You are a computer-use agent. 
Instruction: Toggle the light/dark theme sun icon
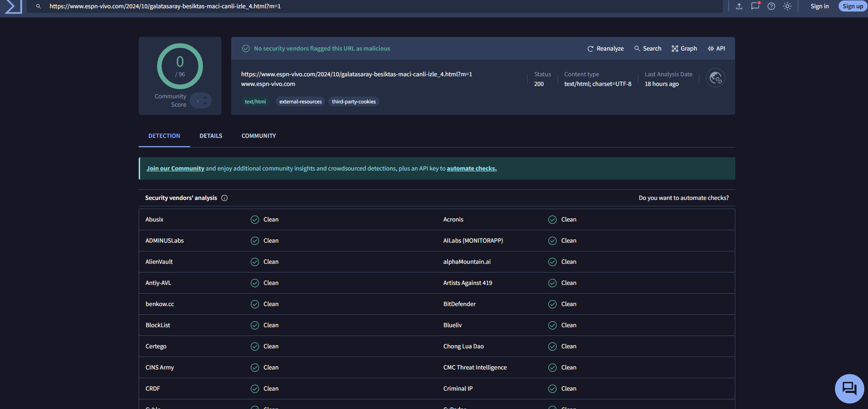787,6
